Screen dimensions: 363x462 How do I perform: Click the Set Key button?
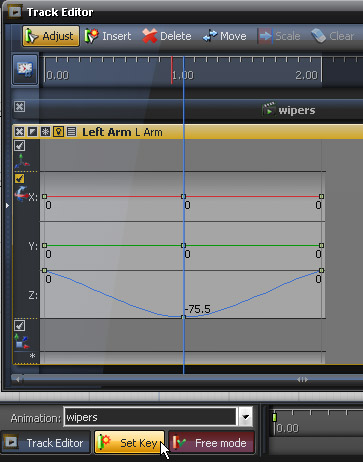tap(130, 443)
